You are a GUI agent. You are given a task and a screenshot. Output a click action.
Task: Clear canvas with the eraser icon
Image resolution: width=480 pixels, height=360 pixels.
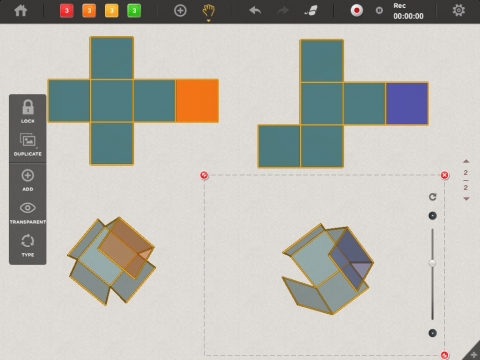(311, 11)
